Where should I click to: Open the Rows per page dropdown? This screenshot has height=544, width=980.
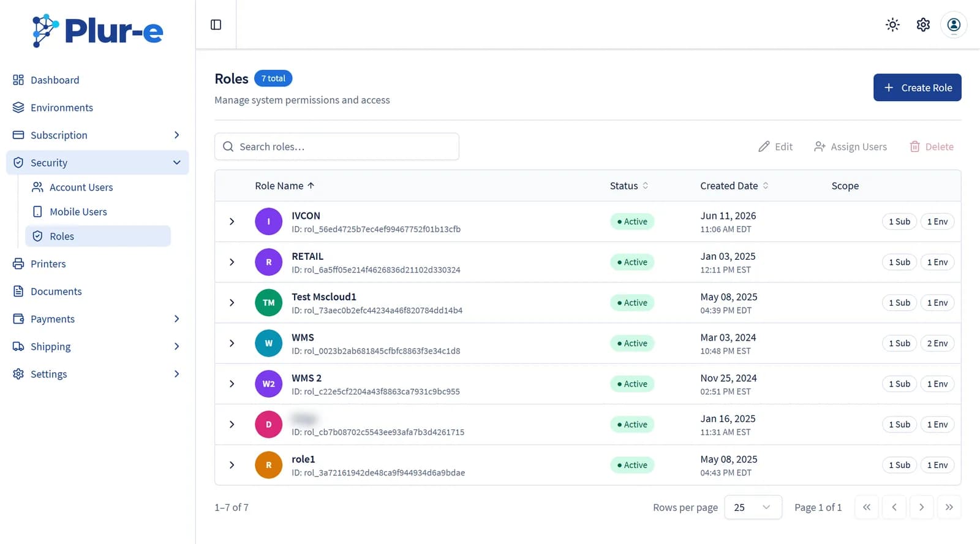tap(753, 507)
